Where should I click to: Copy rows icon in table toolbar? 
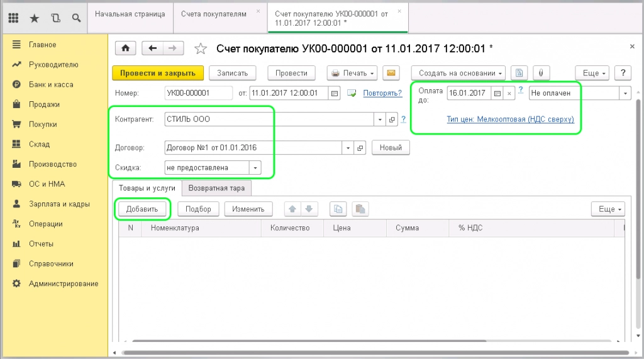[338, 209]
